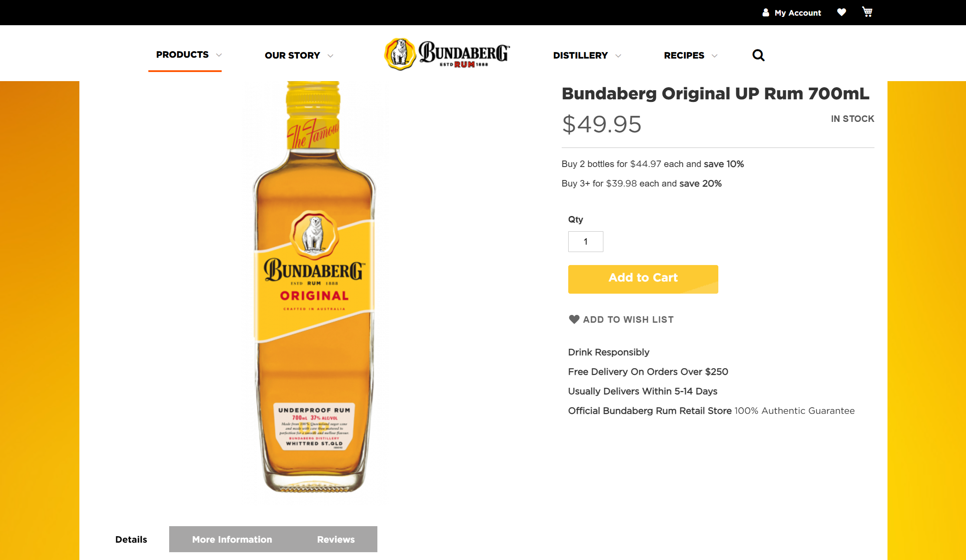The height and width of the screenshot is (560, 966).
Task: Open the shopping cart icon
Action: (x=867, y=12)
